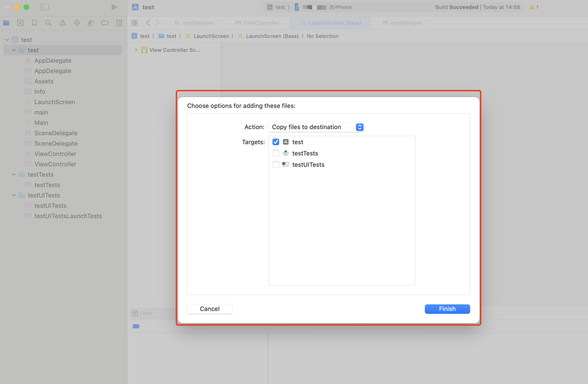588x384 pixels.
Task: Enable the testTests target checkbox
Action: coord(276,153)
